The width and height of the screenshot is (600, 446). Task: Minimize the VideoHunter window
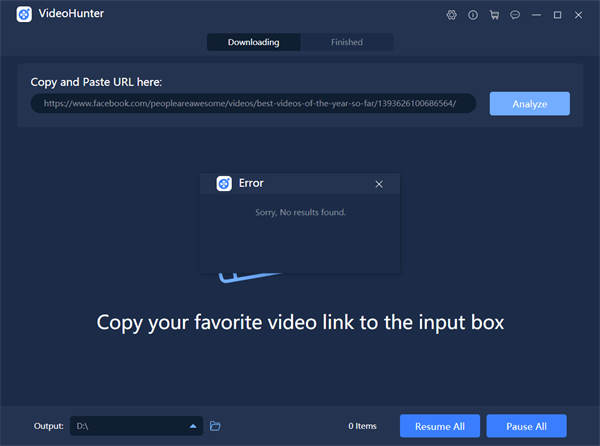click(536, 15)
